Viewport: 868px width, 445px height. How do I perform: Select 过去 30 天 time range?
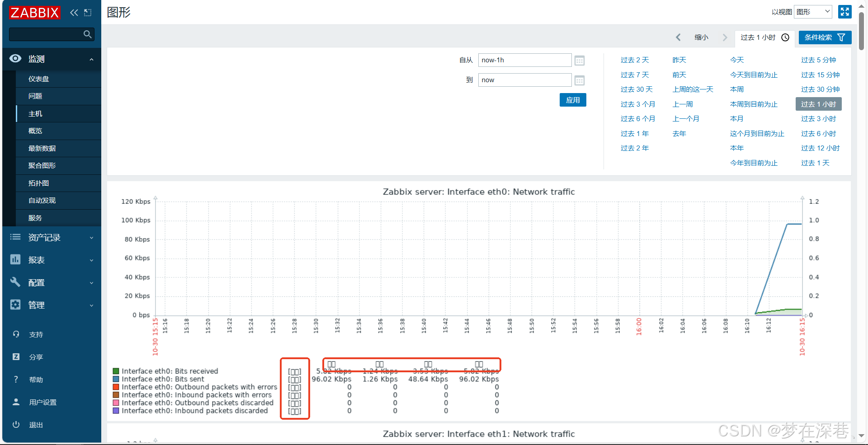(x=637, y=89)
